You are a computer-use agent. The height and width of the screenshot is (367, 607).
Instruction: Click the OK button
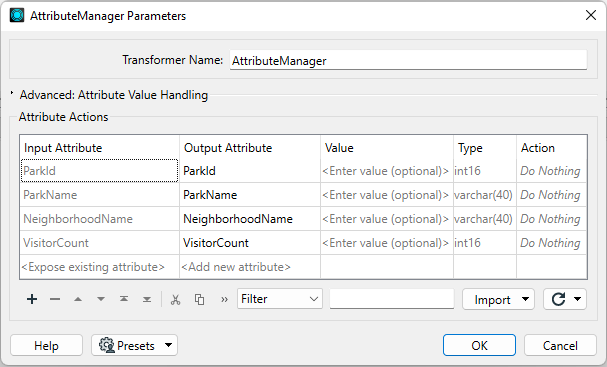[x=479, y=345]
